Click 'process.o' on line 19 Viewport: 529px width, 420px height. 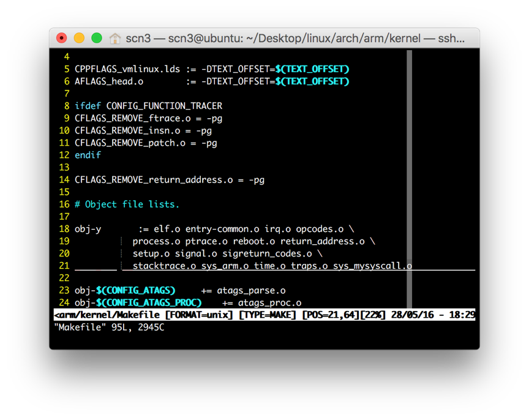156,241
